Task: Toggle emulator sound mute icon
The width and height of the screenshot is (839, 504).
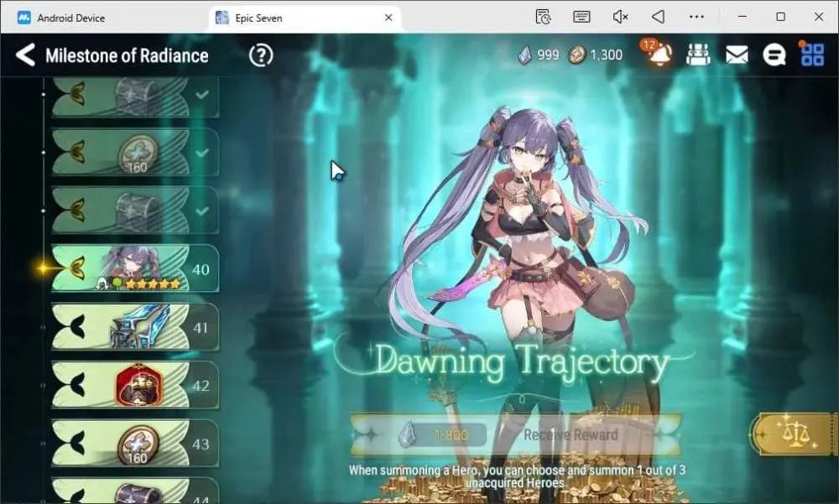Action: 620,17
